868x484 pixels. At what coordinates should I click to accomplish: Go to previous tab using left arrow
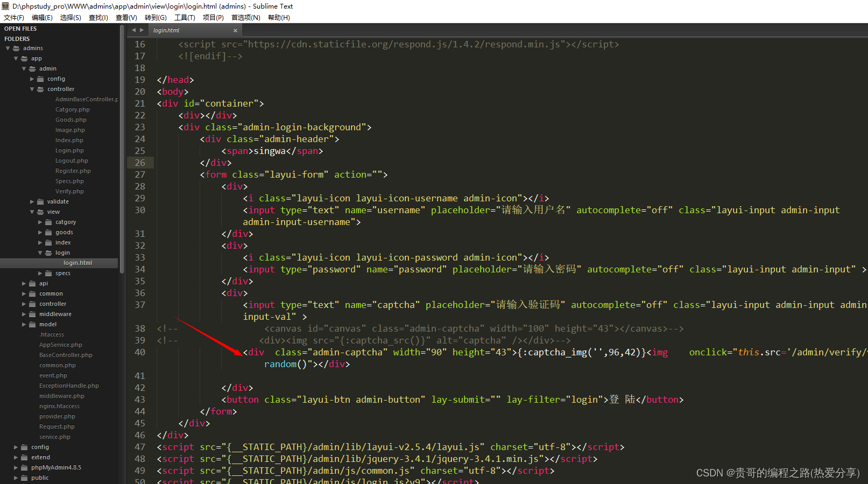click(133, 30)
